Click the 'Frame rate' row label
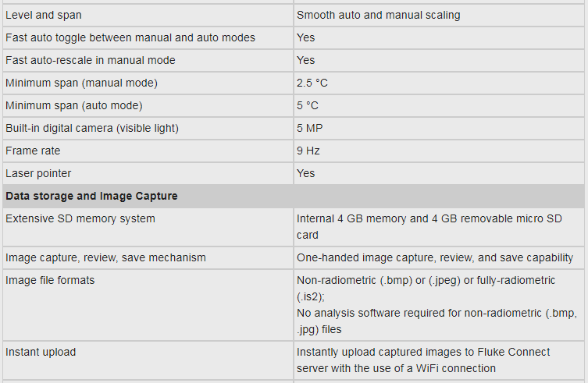The height and width of the screenshot is (383, 588). 33,151
